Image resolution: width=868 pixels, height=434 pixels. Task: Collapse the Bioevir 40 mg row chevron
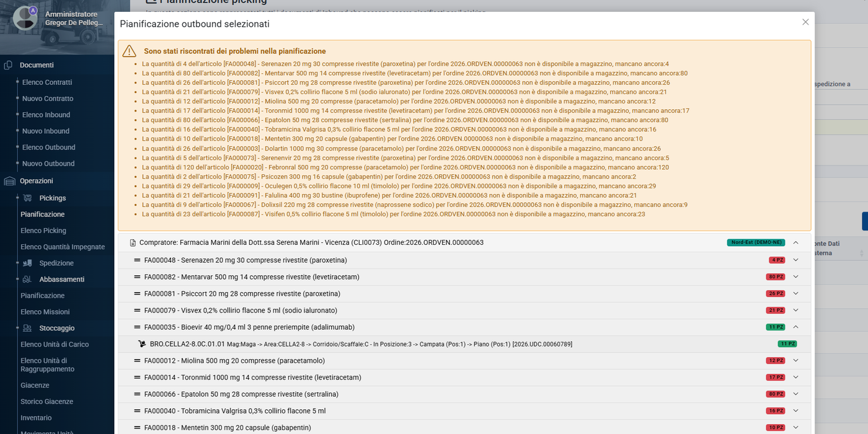(x=796, y=327)
